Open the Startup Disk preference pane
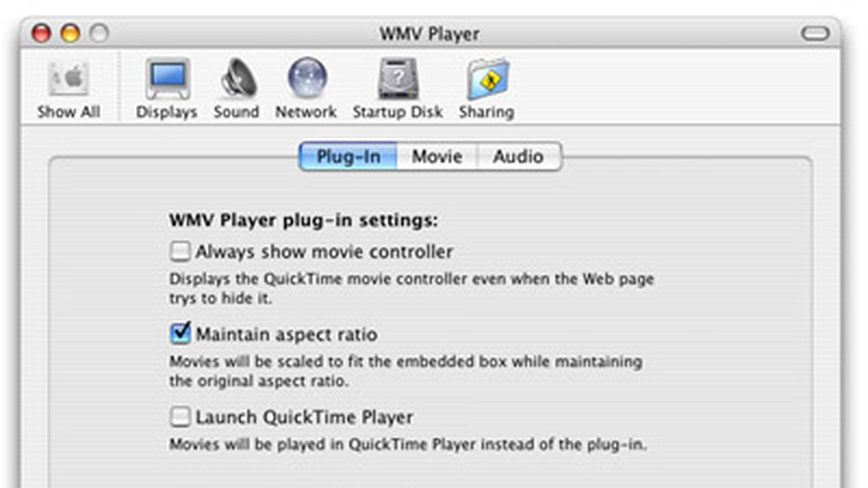The image size is (868, 488). (397, 88)
